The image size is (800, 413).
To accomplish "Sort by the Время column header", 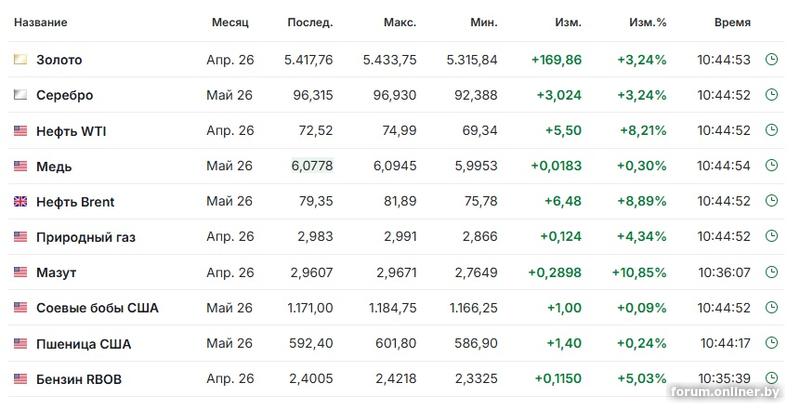I will pyautogui.click(x=733, y=22).
